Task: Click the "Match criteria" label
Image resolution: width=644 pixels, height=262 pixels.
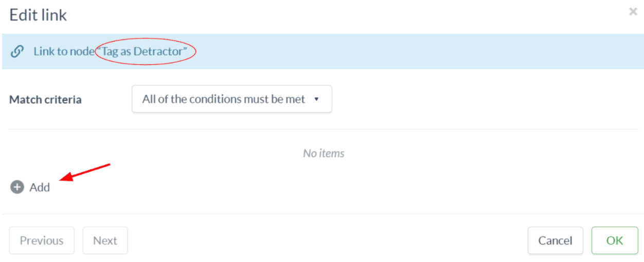Action: [x=45, y=100]
